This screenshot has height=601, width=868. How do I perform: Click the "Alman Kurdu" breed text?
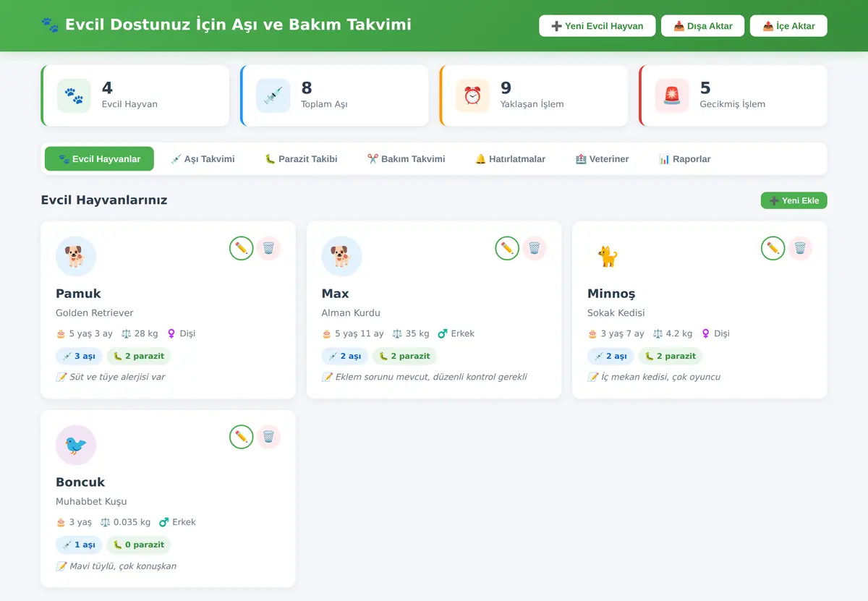click(x=351, y=313)
